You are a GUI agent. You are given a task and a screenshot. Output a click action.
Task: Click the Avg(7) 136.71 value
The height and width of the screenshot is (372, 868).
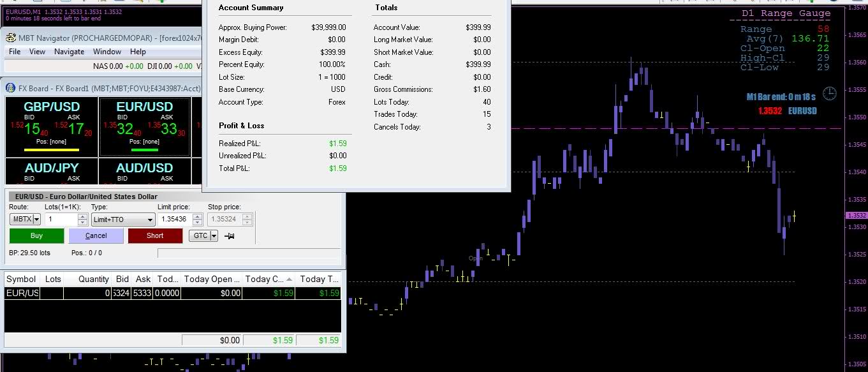click(x=810, y=38)
